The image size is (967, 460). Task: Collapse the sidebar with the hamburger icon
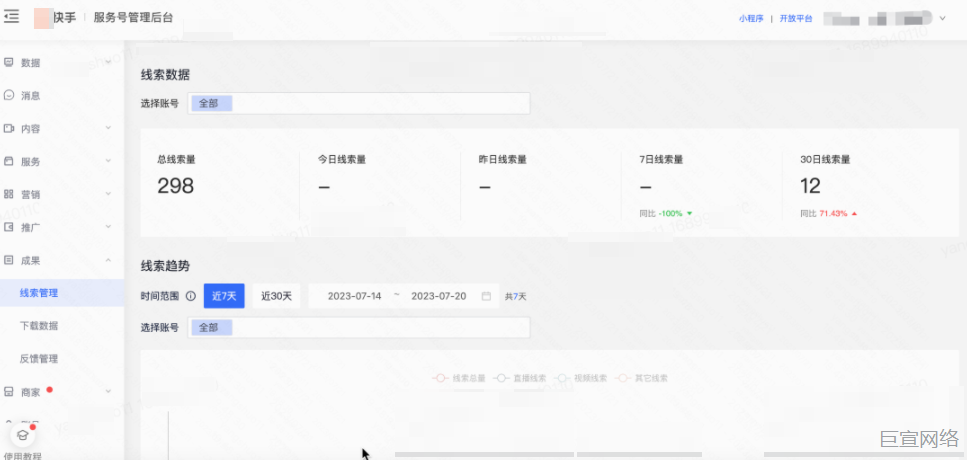pos(10,17)
